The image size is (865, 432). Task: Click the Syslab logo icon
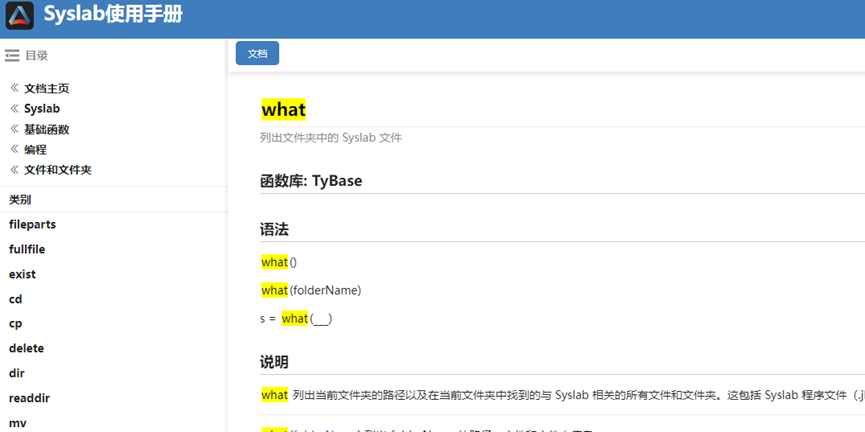(20, 15)
